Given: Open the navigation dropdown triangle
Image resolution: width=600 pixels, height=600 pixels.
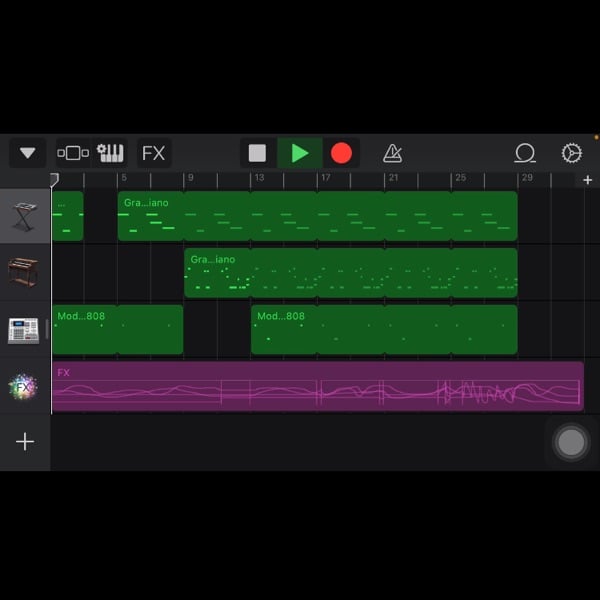Looking at the screenshot, I should [27, 153].
